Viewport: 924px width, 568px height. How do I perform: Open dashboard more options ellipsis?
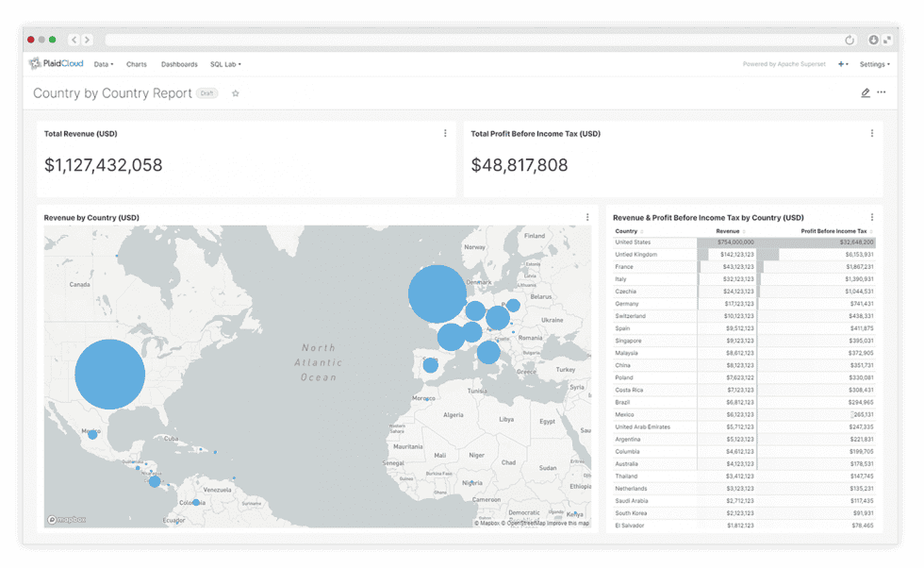(x=881, y=92)
